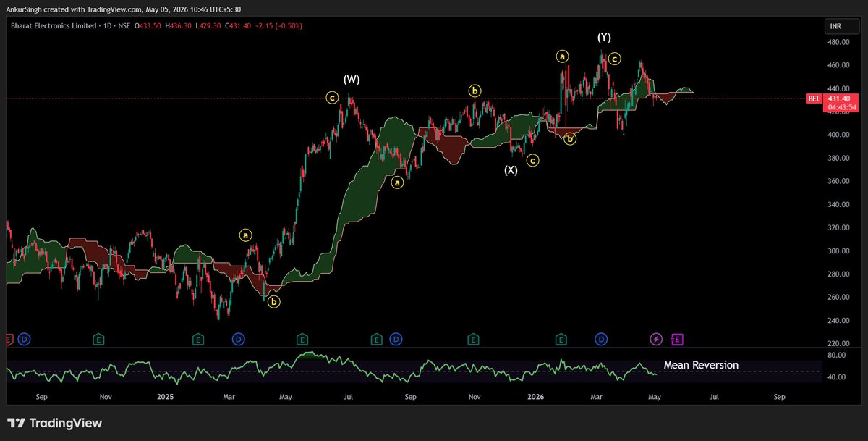This screenshot has height=441, width=868.
Task: Click circled wave label b above November 2025
Action: tap(475, 91)
